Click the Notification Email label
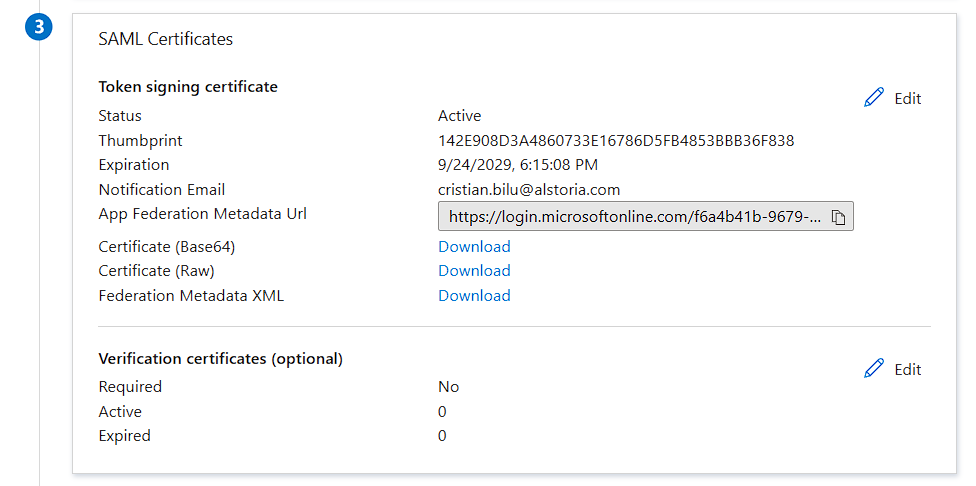Screen dimensions: 976x486 (162, 190)
